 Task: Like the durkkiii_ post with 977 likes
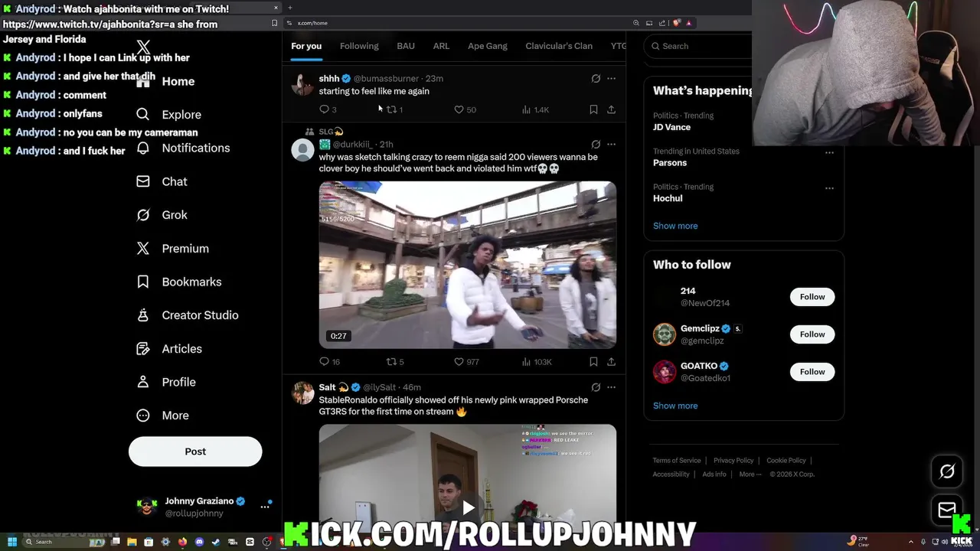[x=459, y=361]
